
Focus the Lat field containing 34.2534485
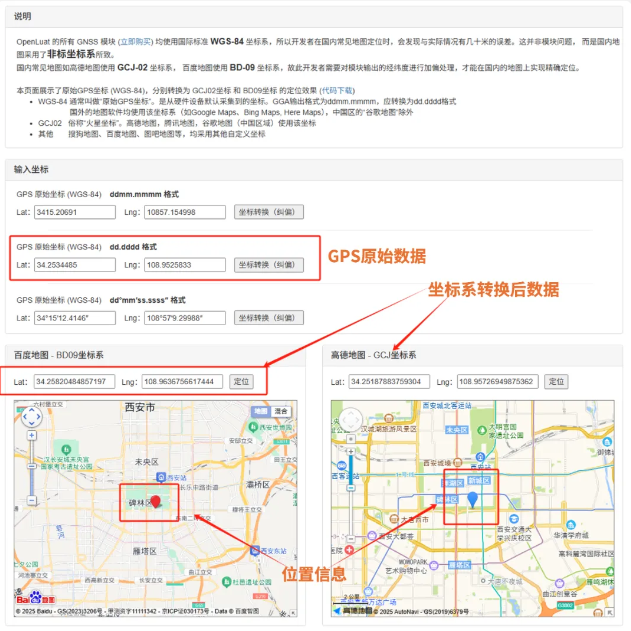point(75,265)
